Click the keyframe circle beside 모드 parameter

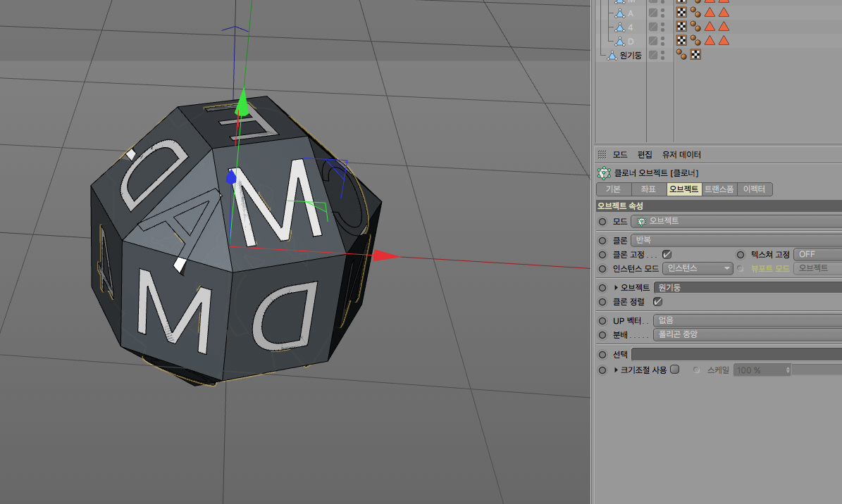[x=602, y=221]
